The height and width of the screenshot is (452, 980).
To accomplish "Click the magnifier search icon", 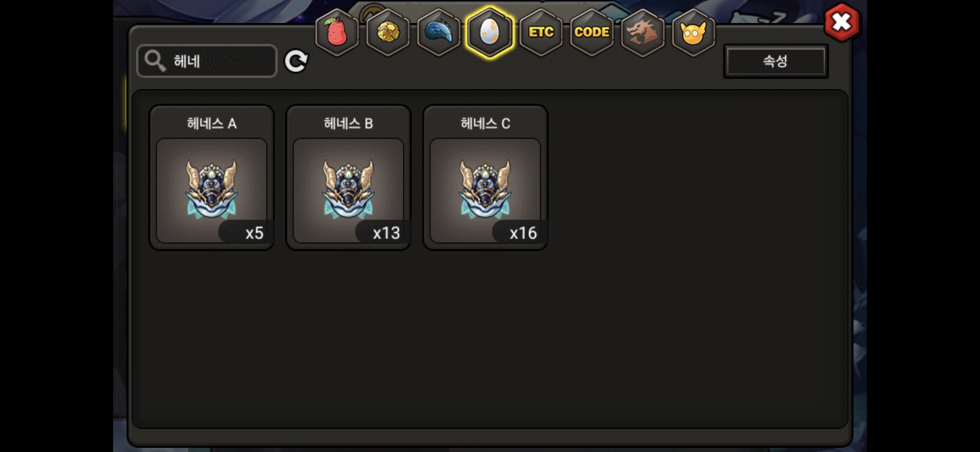I will click(155, 61).
